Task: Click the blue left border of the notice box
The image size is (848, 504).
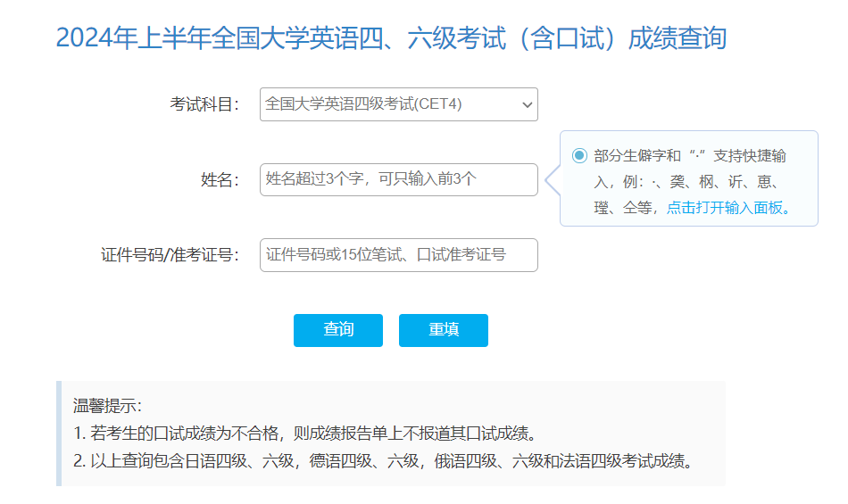Action: pos(59,434)
